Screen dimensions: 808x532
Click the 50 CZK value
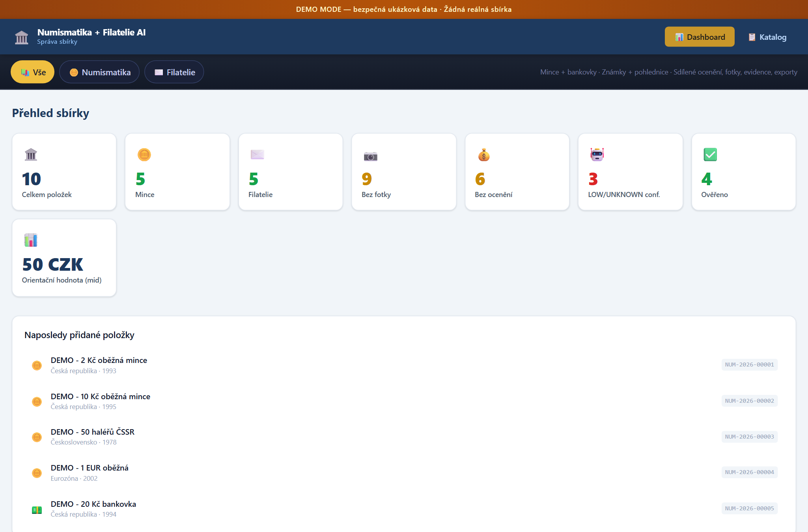53,264
